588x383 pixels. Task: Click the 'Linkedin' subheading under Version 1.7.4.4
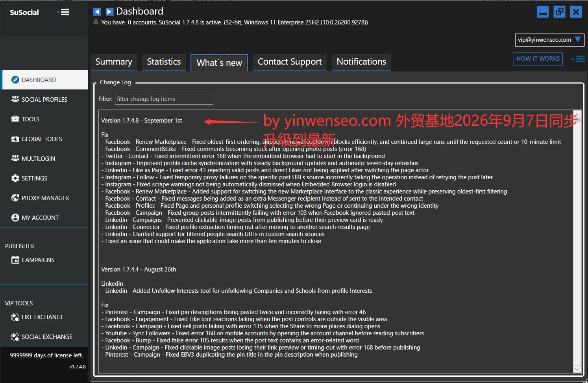point(112,284)
